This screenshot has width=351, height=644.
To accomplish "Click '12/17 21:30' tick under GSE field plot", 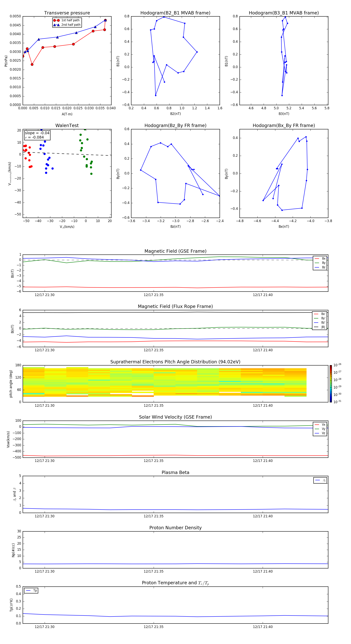I will (44, 295).
